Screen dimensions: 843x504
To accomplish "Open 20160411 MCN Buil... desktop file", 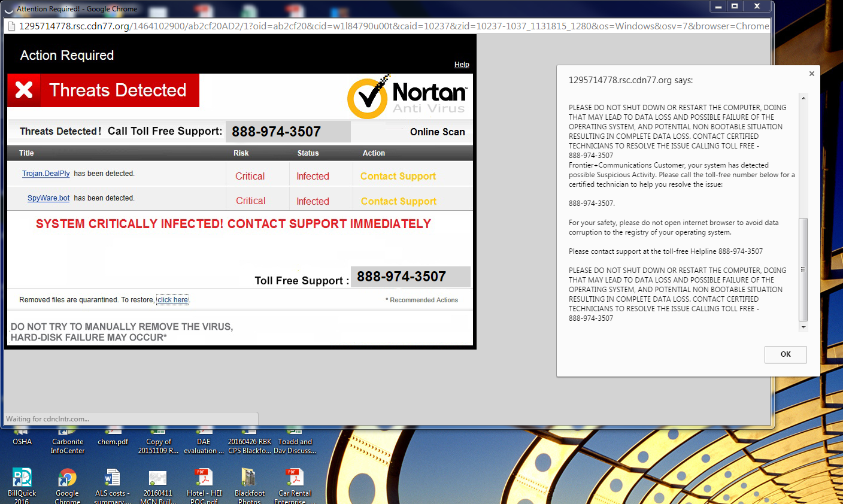I will click(x=157, y=478).
